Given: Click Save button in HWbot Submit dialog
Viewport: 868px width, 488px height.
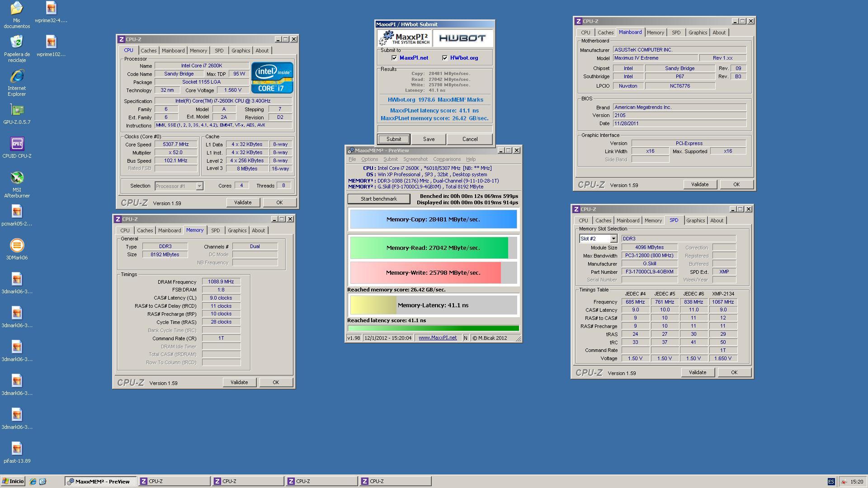Looking at the screenshot, I should [429, 139].
